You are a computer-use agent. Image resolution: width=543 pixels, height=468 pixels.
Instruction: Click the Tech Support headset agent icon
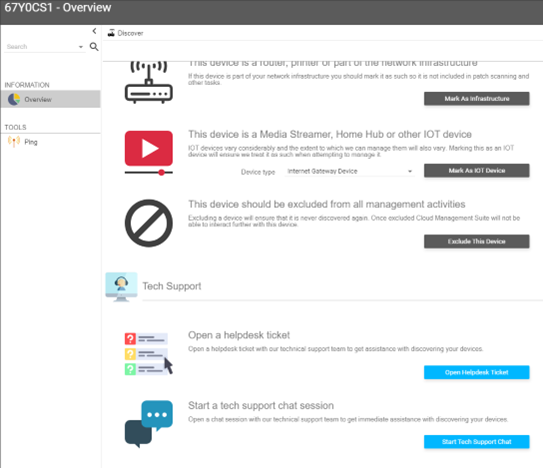(x=121, y=287)
